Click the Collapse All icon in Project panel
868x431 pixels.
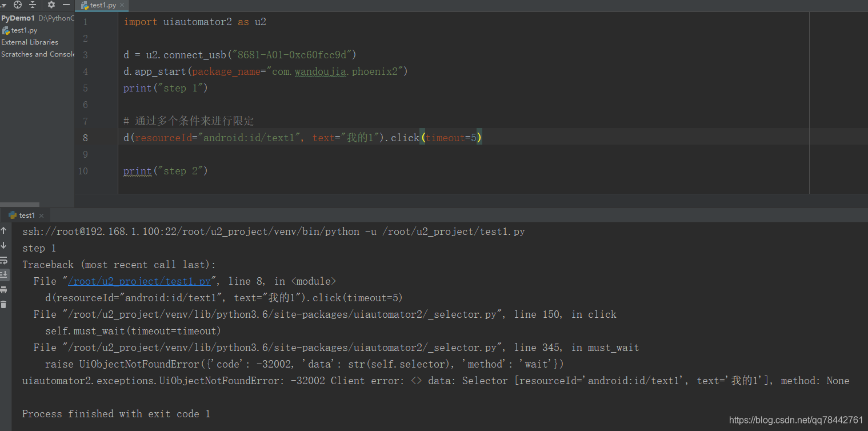point(33,5)
